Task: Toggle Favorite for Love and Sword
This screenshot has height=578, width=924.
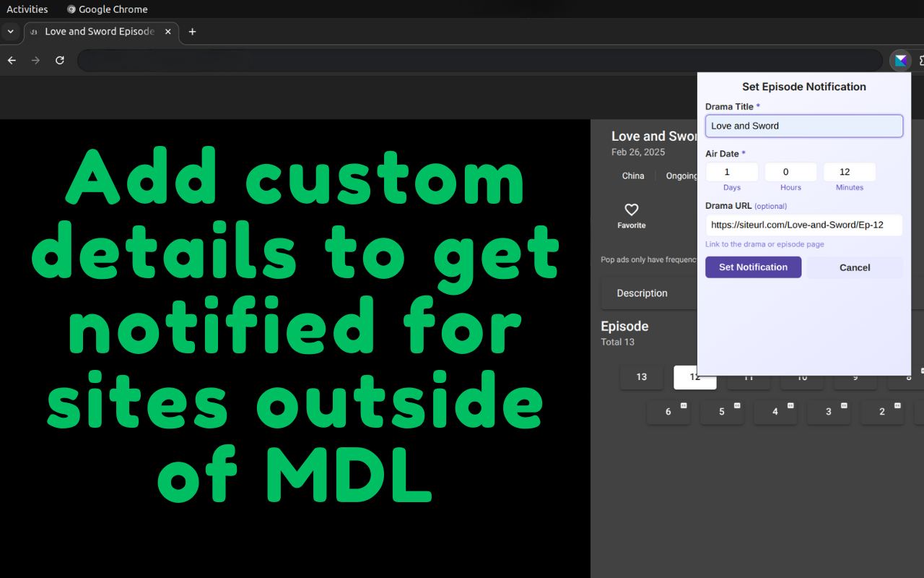Action: (631, 215)
